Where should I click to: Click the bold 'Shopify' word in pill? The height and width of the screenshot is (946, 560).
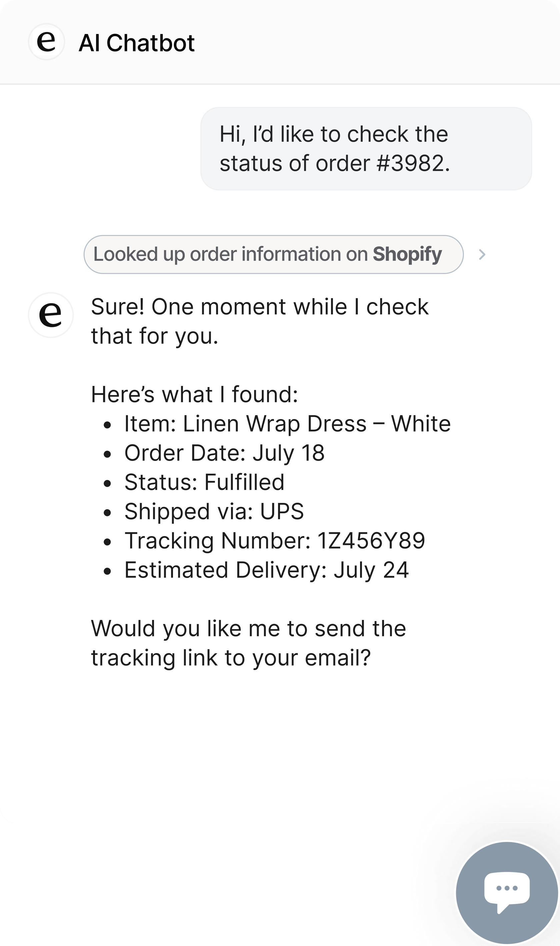(x=407, y=254)
